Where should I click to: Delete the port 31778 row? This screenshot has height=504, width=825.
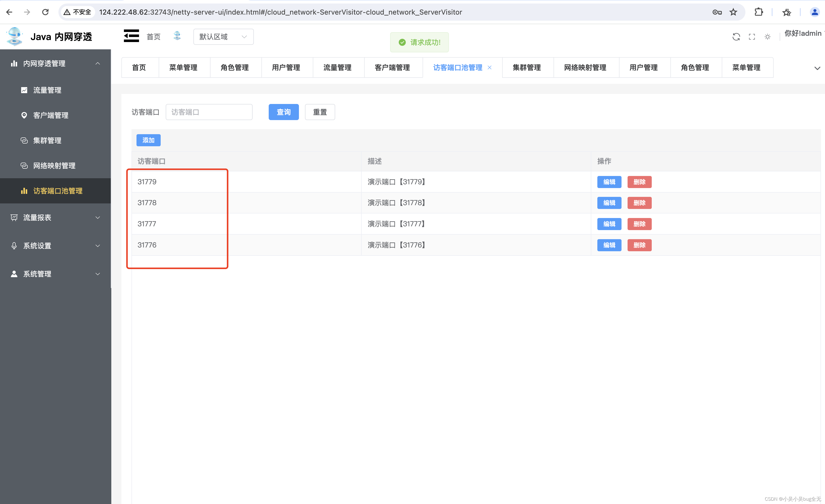(639, 203)
